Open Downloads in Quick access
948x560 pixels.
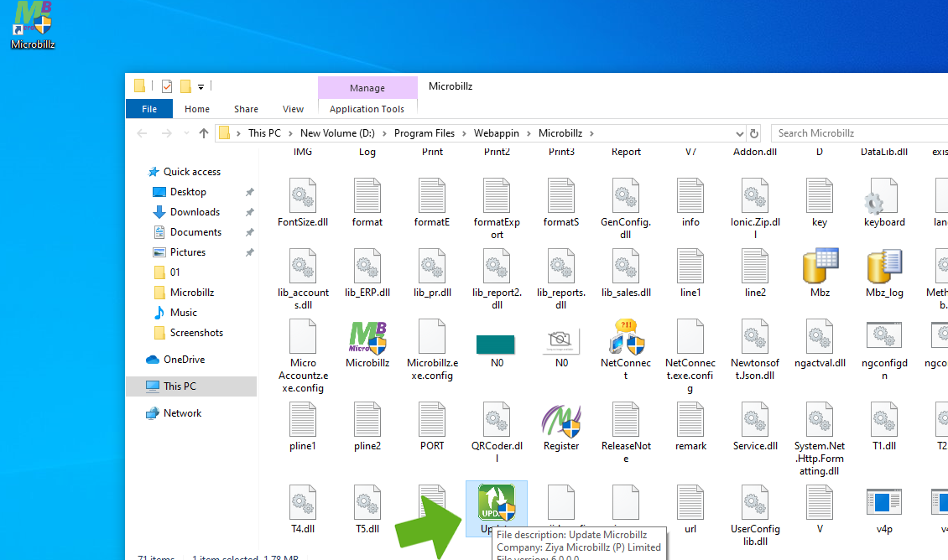tap(195, 212)
